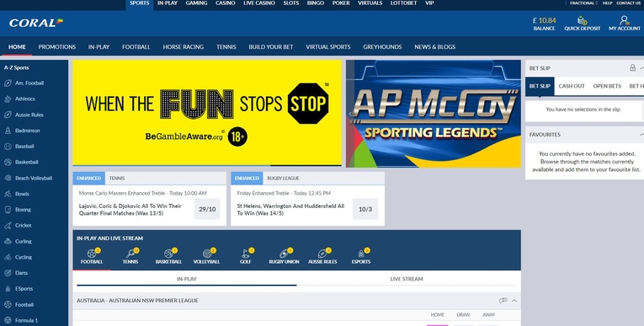Choose Tennis icon in In-Play section

point(130,254)
